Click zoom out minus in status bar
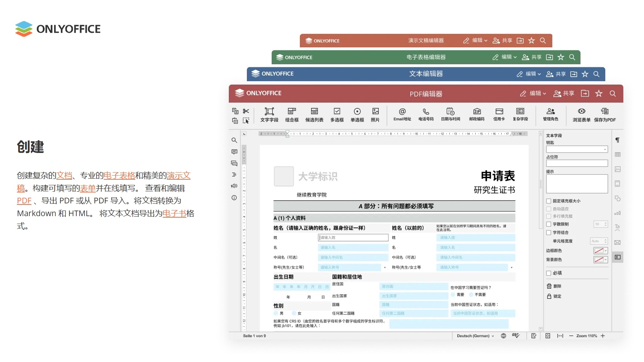Screen dimensions: 644x362 (571, 336)
